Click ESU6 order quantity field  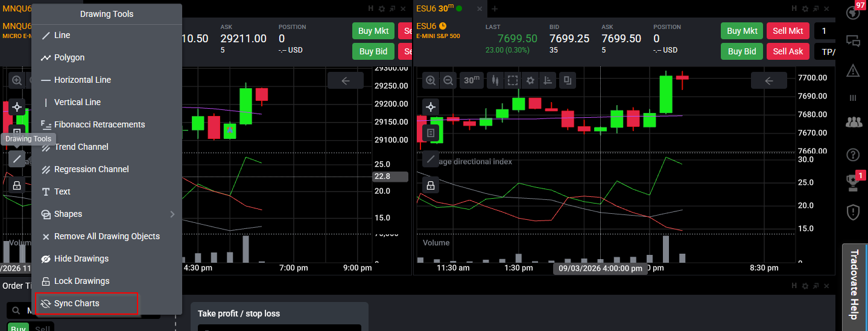pyautogui.click(x=825, y=31)
